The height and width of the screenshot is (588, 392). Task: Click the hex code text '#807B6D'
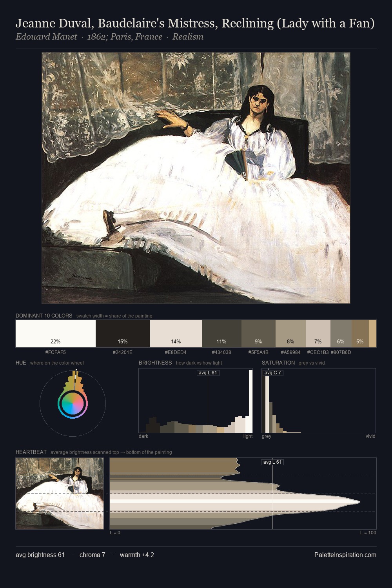tap(341, 352)
